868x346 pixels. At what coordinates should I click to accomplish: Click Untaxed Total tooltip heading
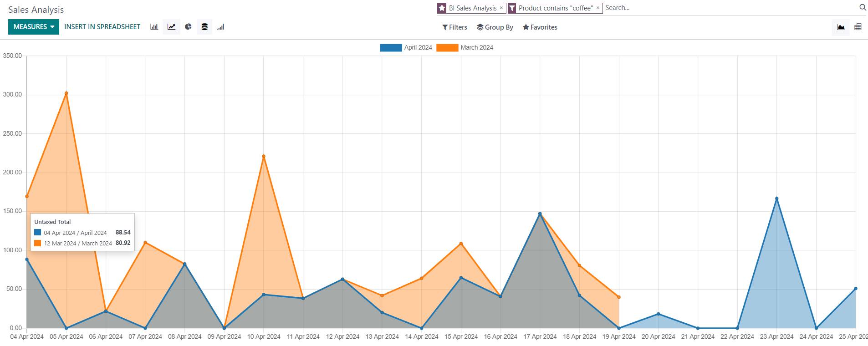click(x=52, y=222)
